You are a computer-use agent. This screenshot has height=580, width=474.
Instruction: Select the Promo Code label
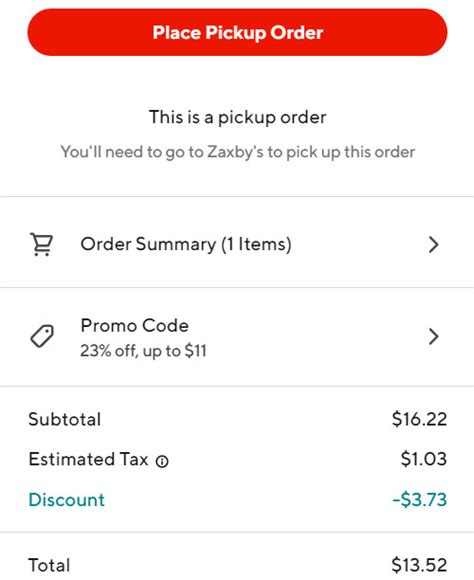tap(135, 326)
